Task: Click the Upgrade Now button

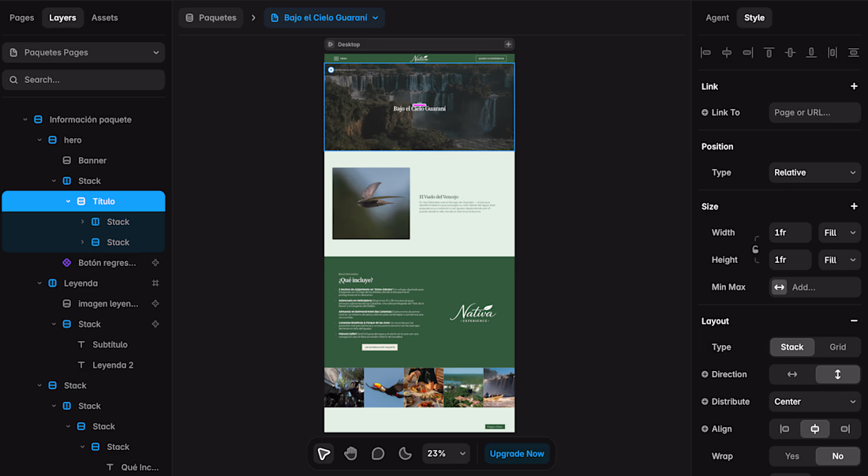Action: [x=517, y=454]
